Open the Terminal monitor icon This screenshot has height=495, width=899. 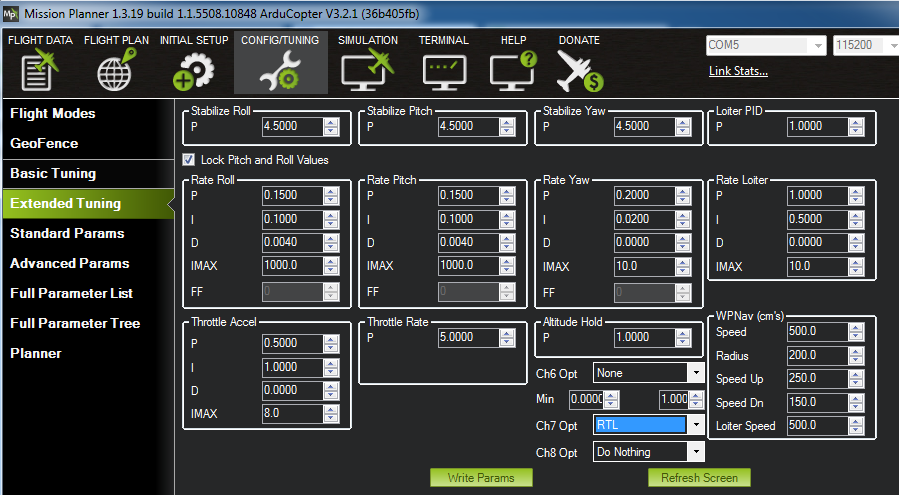(444, 72)
